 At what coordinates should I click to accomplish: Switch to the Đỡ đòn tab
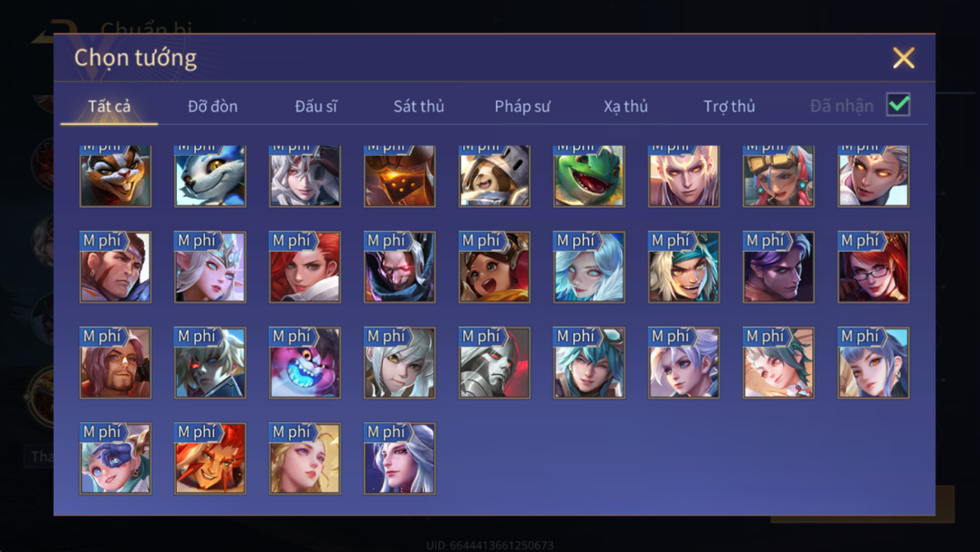(x=213, y=106)
